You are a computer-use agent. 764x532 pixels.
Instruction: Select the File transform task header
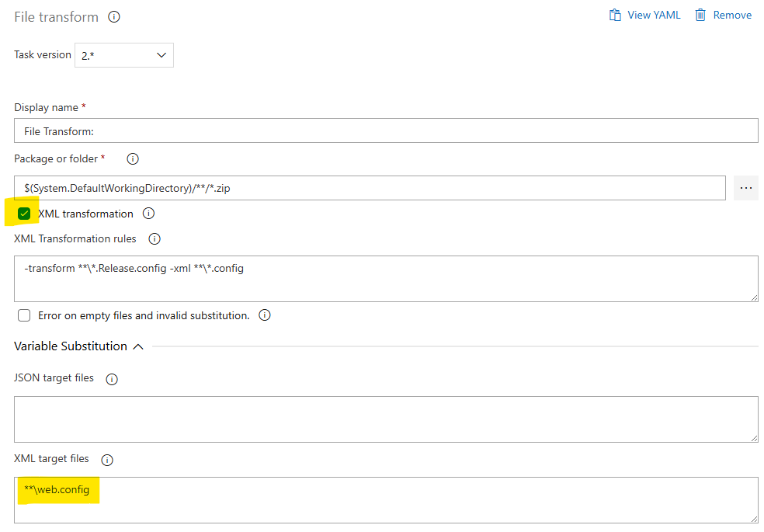pos(54,16)
